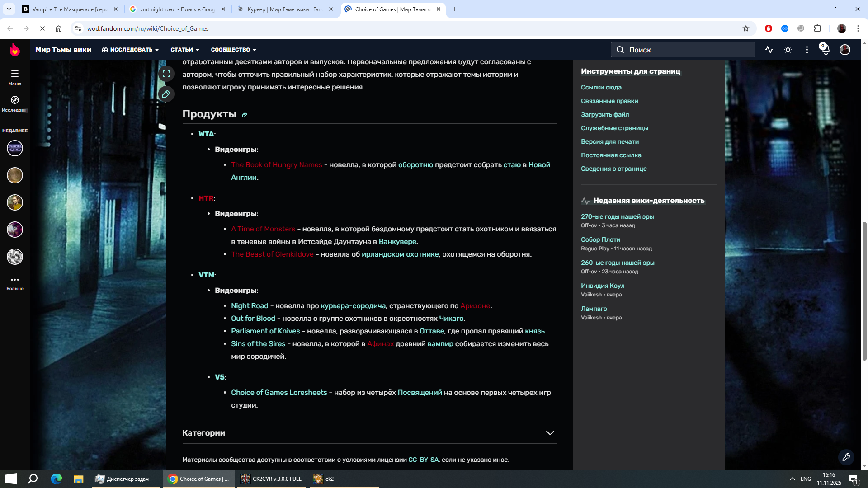The image size is (868, 488).
Task: Toggle light/dark theme sun icon
Action: tap(788, 50)
